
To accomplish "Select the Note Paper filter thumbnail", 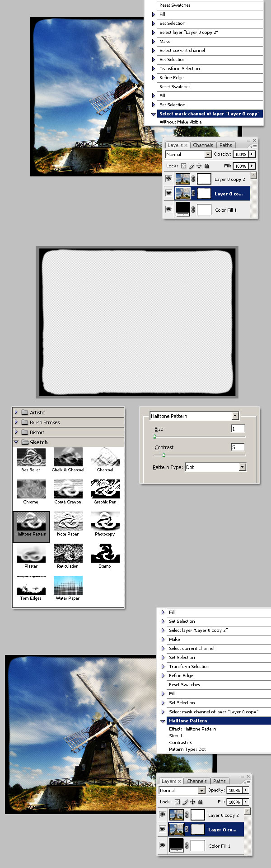I will pyautogui.click(x=68, y=521).
